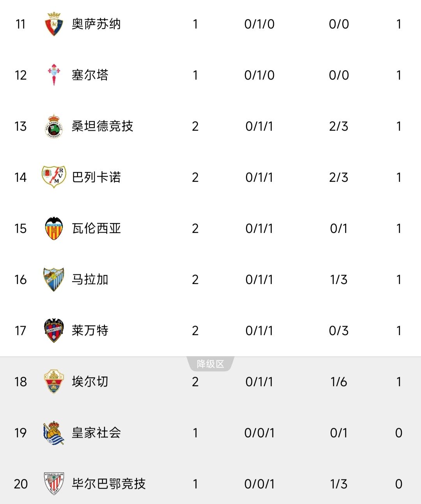Select the Levante team crest
The width and height of the screenshot is (421, 504).
54,330
